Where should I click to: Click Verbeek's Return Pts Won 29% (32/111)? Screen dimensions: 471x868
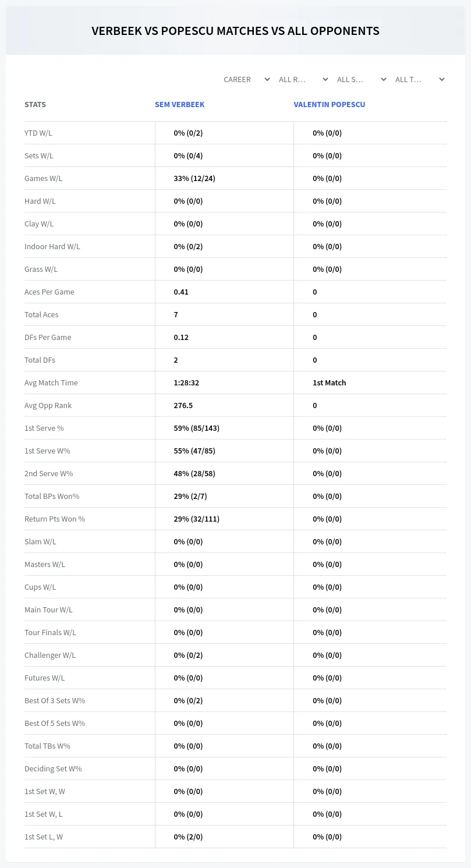pos(196,519)
